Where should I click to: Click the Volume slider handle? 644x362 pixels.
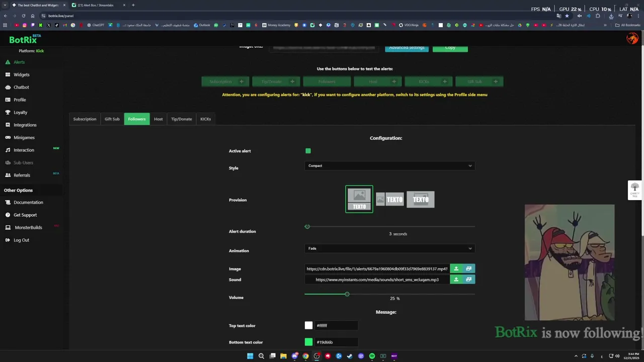coord(347,294)
